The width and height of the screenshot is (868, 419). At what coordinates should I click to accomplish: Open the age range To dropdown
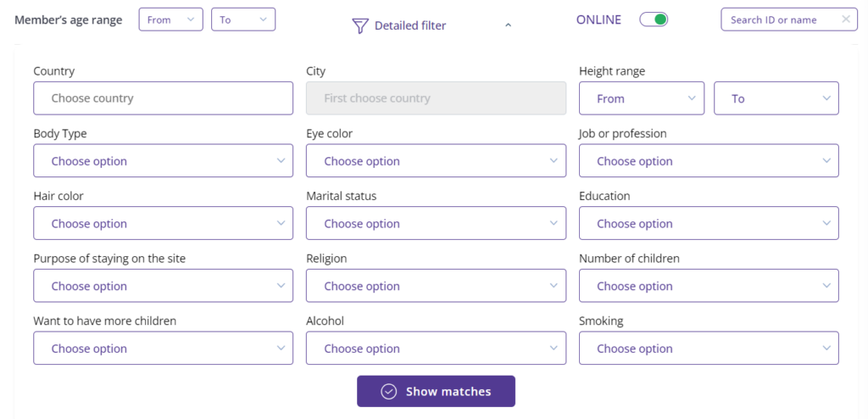[243, 20]
